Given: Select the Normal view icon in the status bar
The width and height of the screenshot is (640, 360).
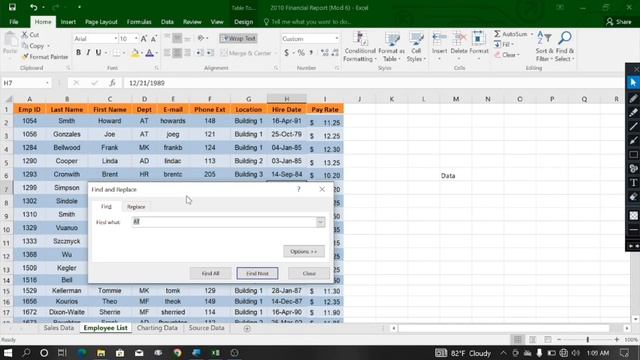Looking at the screenshot, I should click(x=518, y=340).
